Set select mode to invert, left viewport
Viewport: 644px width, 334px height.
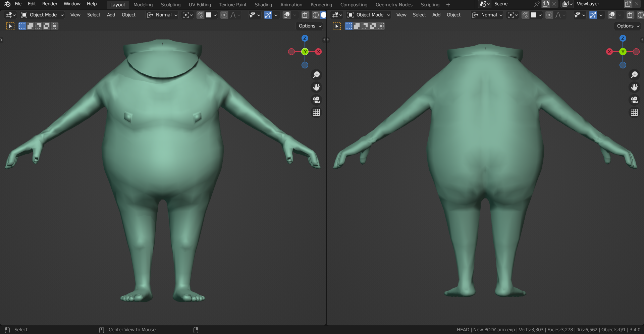click(x=46, y=26)
